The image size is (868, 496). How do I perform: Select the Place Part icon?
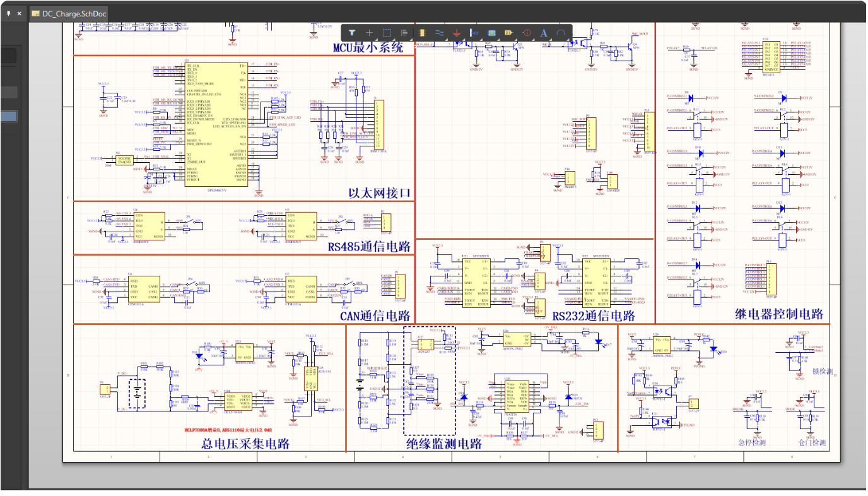point(422,33)
